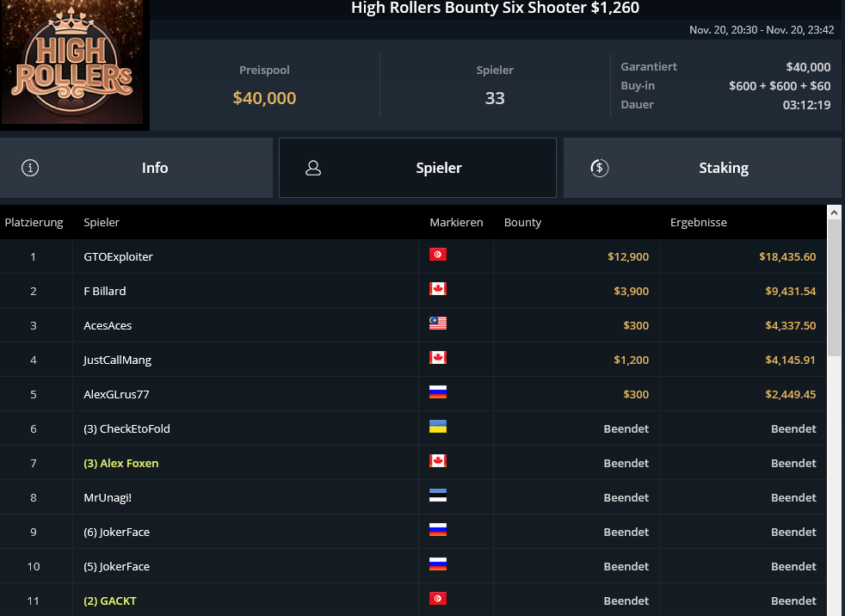Click GTOExploiter's Tunisia flag icon
Viewport: 845px width, 616px height.
click(438, 255)
